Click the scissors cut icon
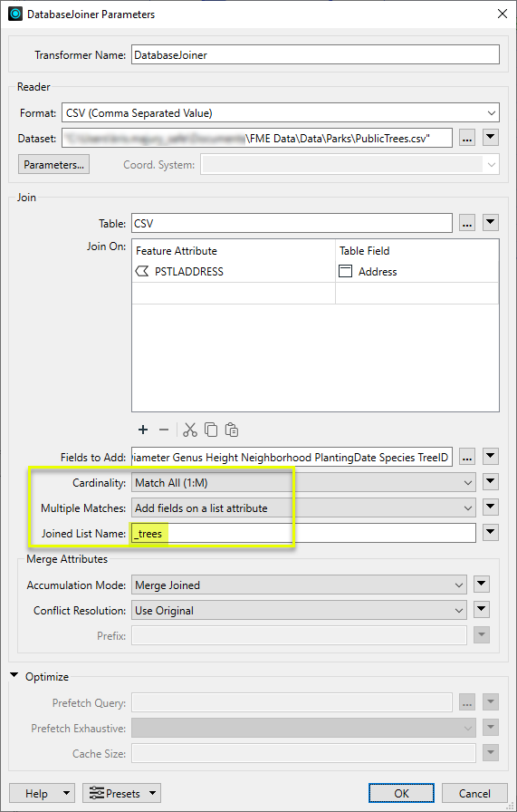The height and width of the screenshot is (812, 517). tap(190, 430)
